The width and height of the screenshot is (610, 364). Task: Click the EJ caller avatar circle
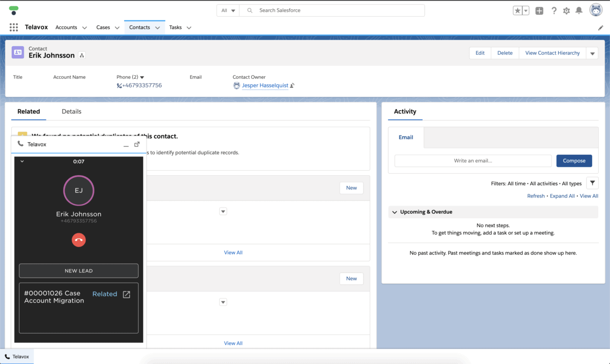79,191
